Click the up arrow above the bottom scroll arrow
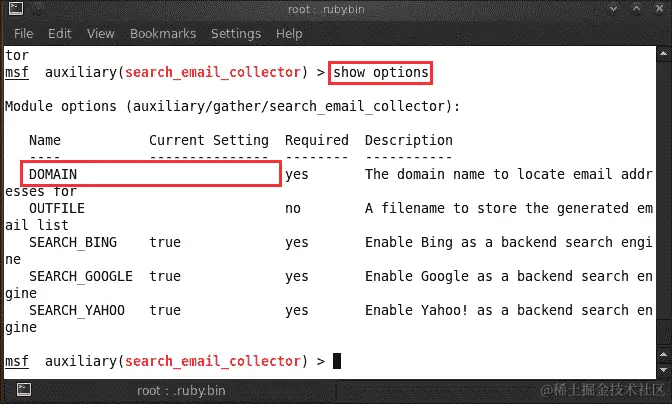672x404 pixels. [x=663, y=355]
